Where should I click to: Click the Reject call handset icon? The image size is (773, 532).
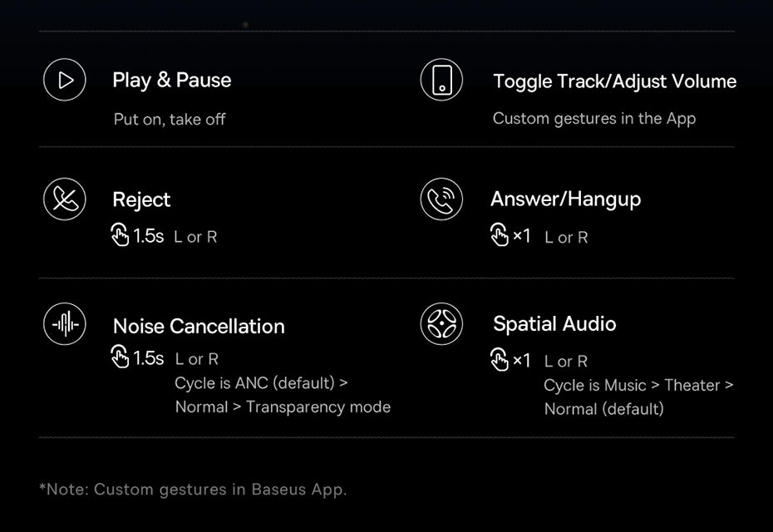65,199
